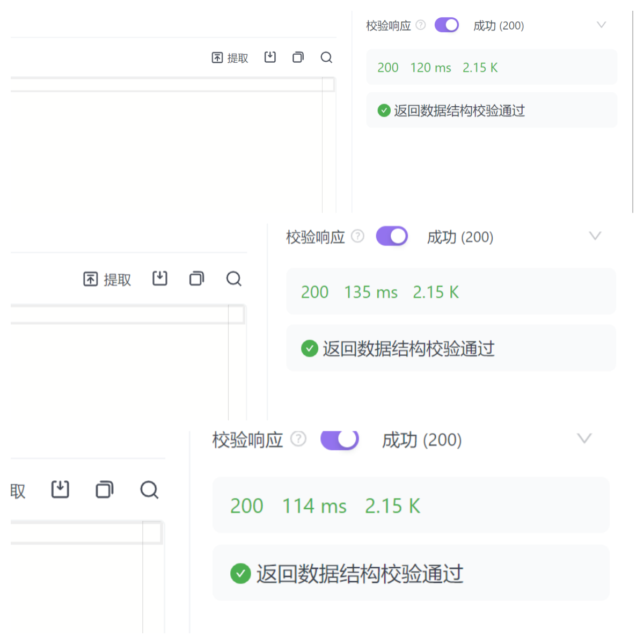
Task: Click copy icon in the 135 ms panel
Action: coord(196,279)
